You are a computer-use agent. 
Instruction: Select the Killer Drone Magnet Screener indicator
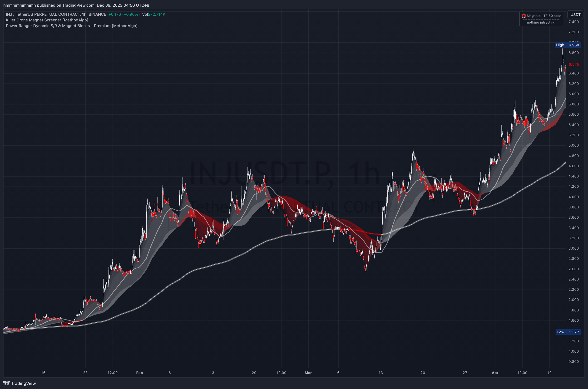coord(47,20)
